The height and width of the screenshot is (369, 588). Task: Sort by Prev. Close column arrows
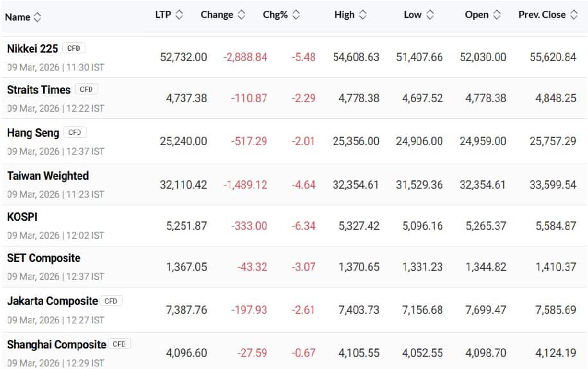click(x=574, y=15)
